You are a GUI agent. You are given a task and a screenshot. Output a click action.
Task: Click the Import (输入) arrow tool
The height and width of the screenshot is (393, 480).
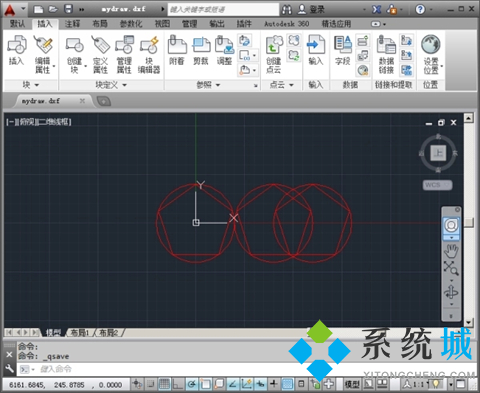(x=315, y=50)
